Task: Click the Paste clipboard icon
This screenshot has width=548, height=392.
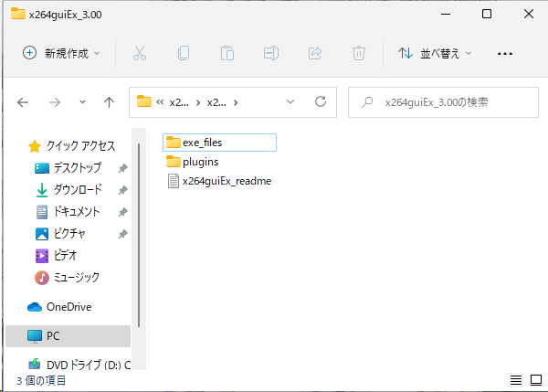Action: click(227, 54)
